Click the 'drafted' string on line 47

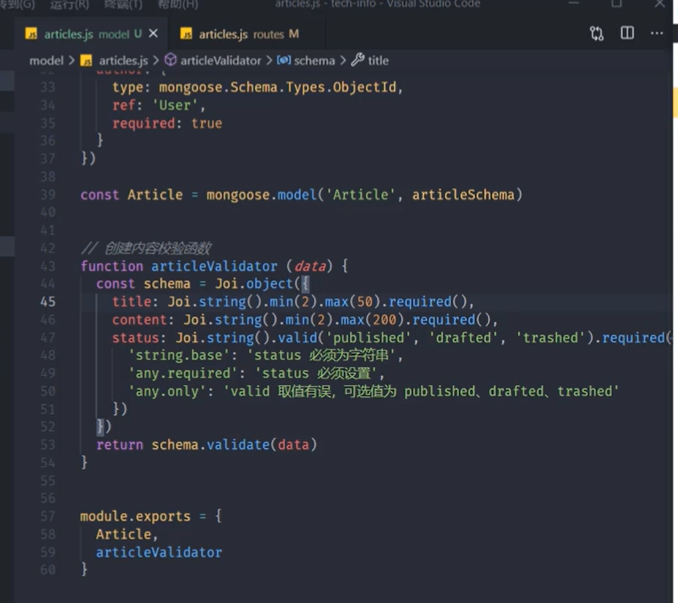(x=463, y=338)
